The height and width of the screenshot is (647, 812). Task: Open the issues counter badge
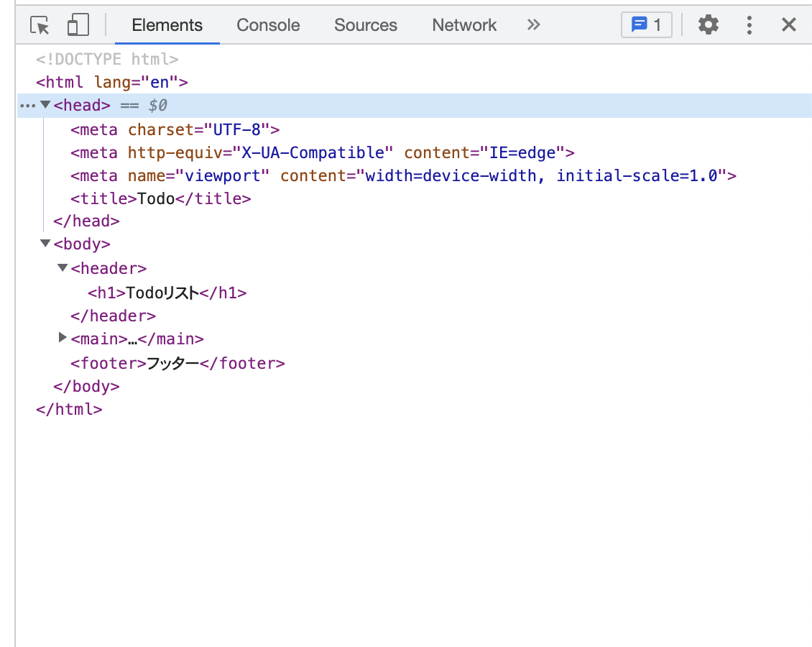(x=646, y=25)
